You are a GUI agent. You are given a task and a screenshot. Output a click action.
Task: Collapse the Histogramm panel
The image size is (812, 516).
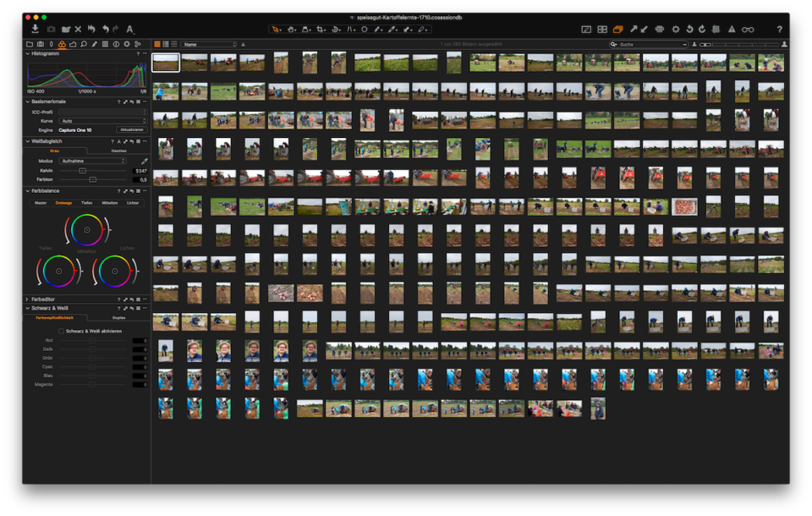coord(27,53)
